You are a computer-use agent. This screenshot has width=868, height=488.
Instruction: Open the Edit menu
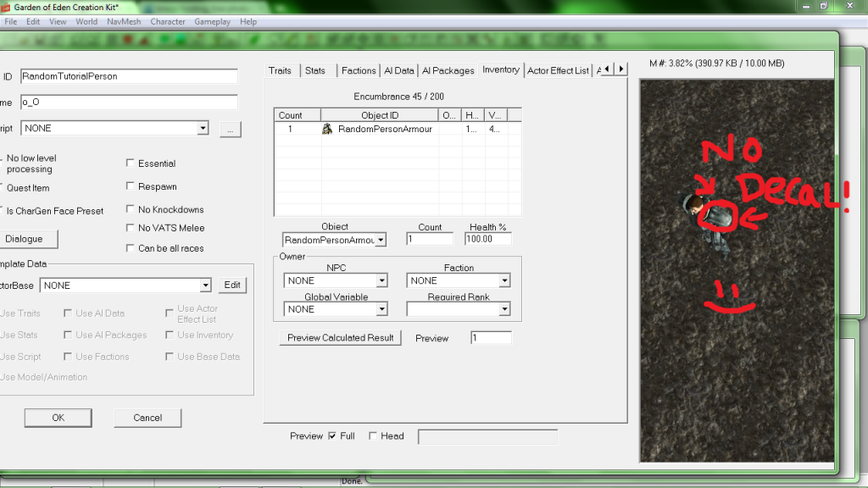pos(33,21)
